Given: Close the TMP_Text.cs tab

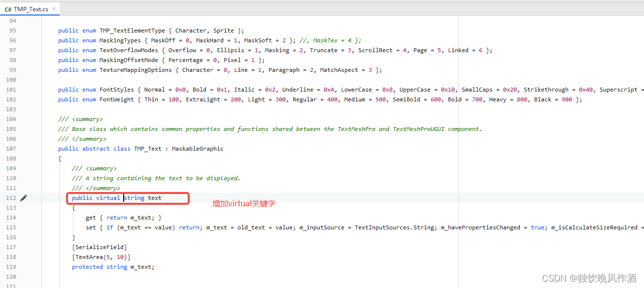Looking at the screenshot, I should point(54,9).
